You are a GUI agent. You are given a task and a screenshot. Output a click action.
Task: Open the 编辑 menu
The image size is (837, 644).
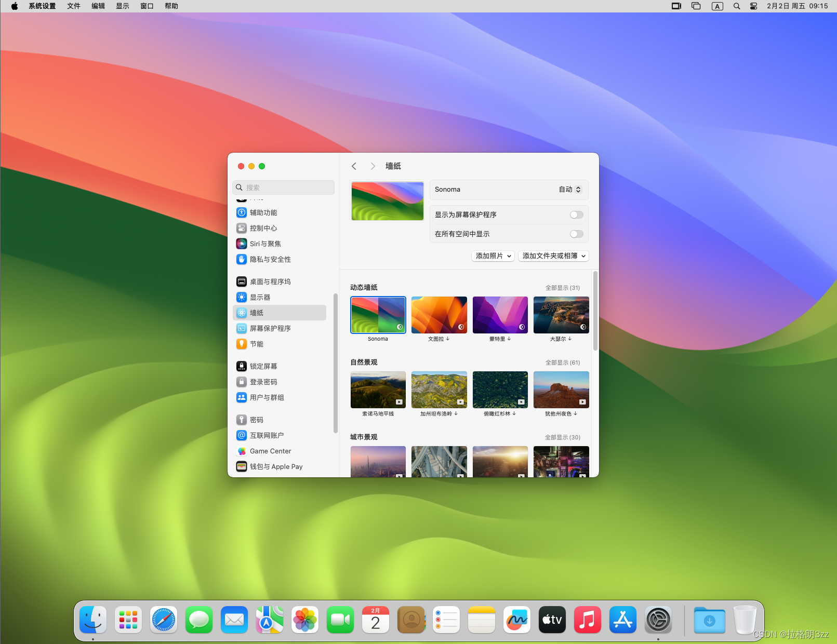98,6
